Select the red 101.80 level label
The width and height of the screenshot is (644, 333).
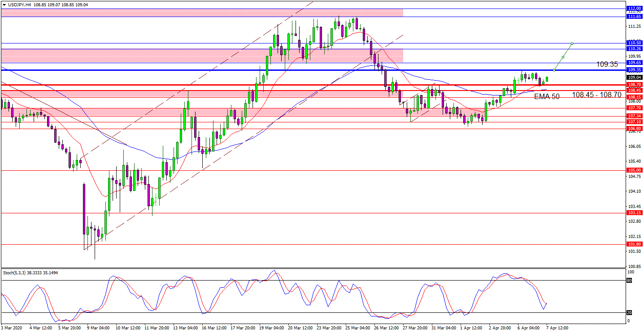coord(635,244)
